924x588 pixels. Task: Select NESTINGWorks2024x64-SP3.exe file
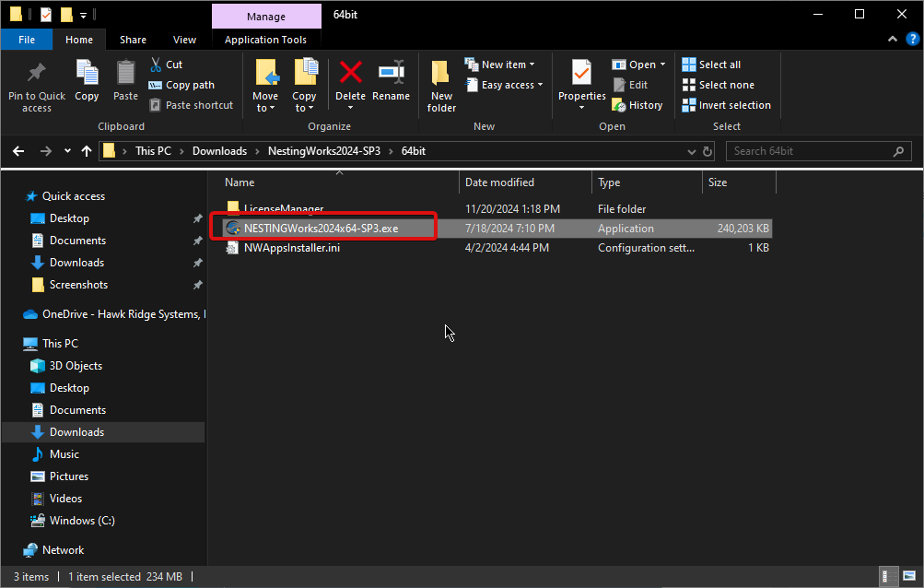(x=321, y=229)
